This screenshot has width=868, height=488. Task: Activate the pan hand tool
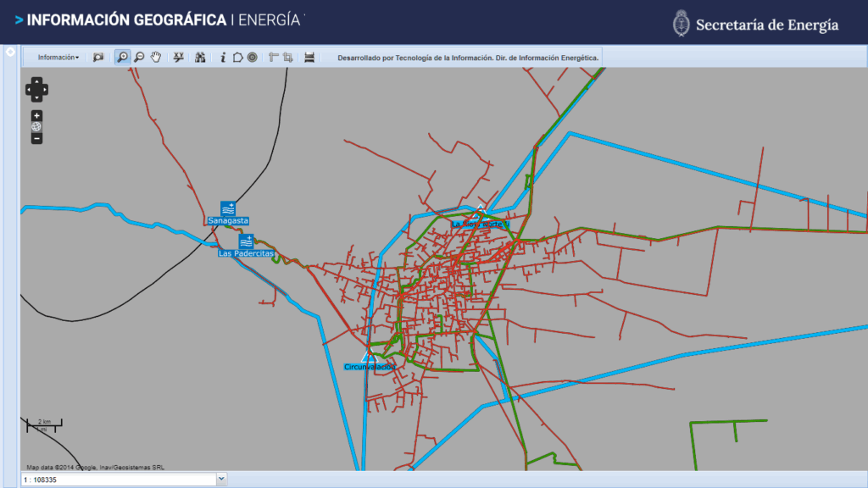pyautogui.click(x=156, y=58)
